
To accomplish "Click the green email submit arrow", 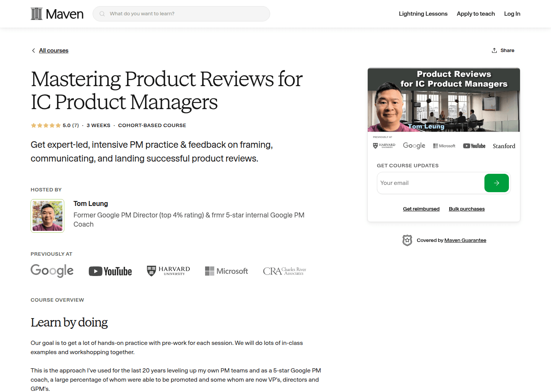I will (x=496, y=183).
